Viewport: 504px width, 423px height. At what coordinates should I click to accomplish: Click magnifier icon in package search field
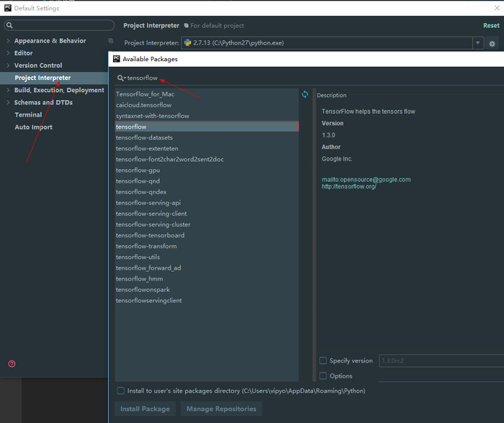(x=121, y=78)
